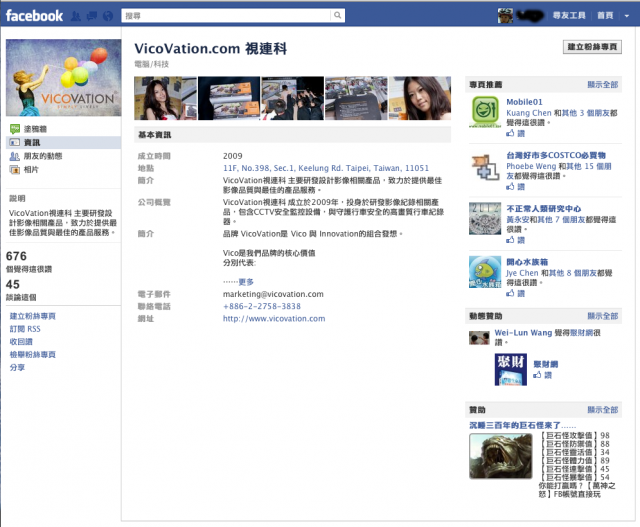
Task: Click the 分享 share link
Action: coord(17,367)
